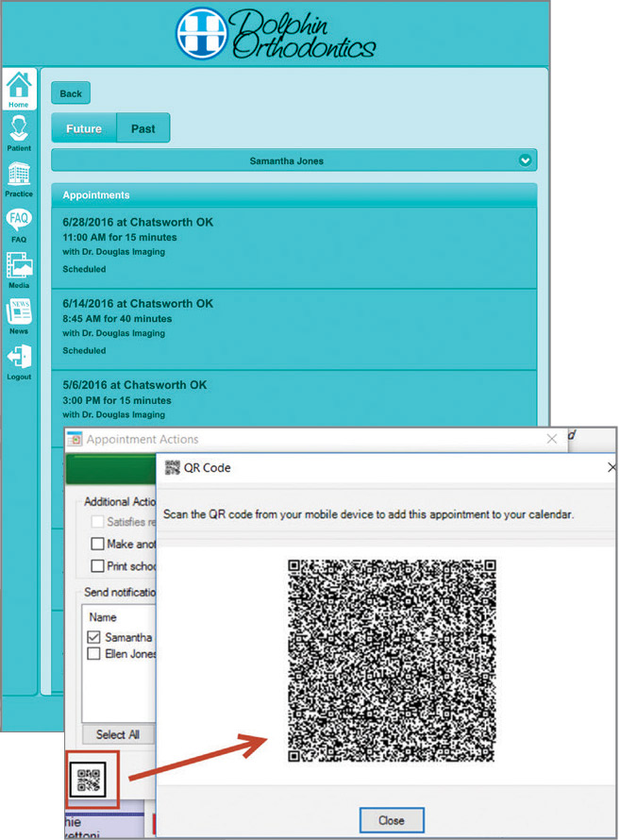Viewport: 620px width, 840px height.
Task: Go back with the Back button
Action: [71, 93]
